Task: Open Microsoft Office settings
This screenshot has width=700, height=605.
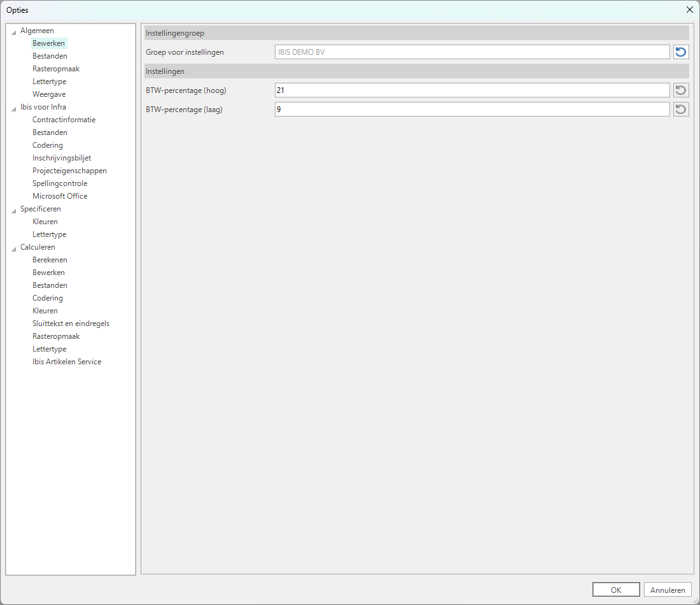Action: (x=60, y=196)
